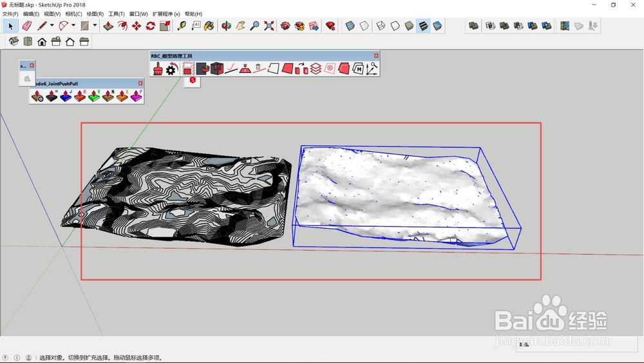Toggle X-ray face style

[350, 26]
